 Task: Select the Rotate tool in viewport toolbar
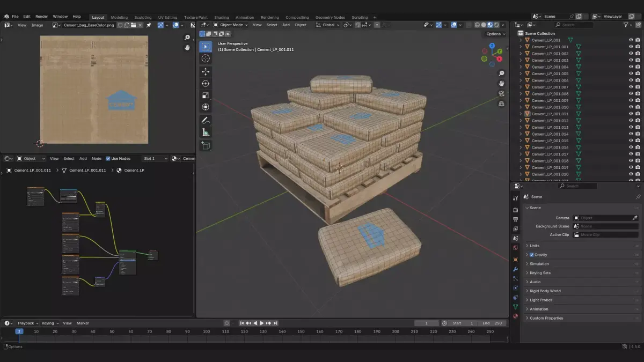click(x=206, y=83)
